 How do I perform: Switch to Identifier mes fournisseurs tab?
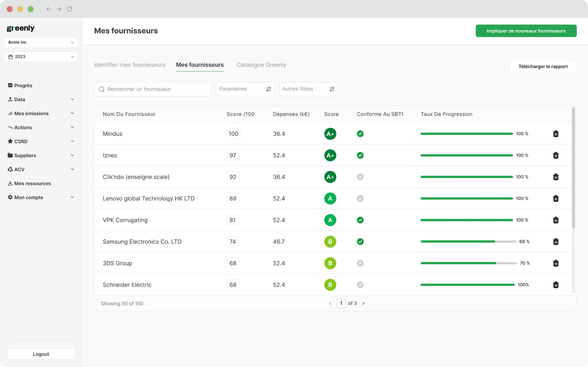(130, 65)
